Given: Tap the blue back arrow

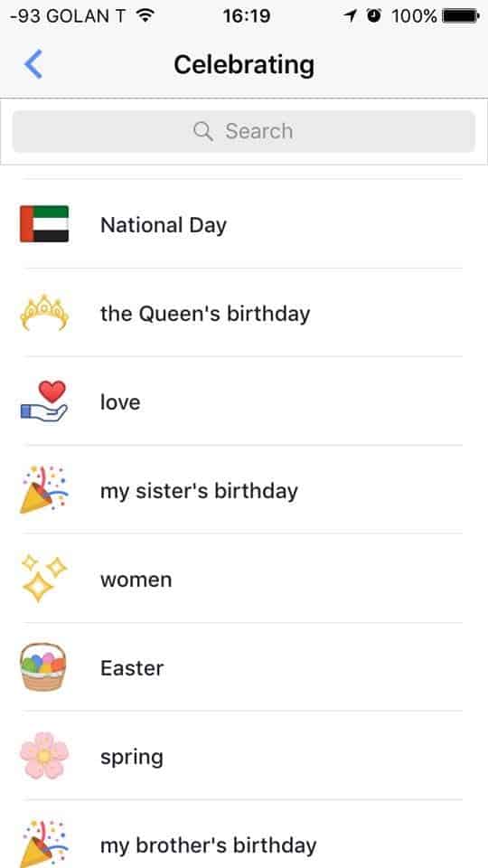Looking at the screenshot, I should (x=33, y=64).
